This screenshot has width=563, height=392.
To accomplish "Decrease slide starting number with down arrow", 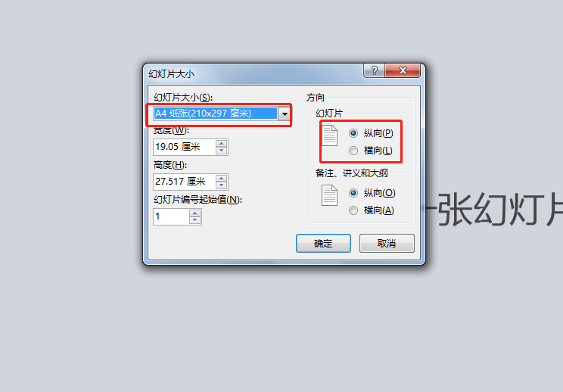I will click(x=195, y=220).
